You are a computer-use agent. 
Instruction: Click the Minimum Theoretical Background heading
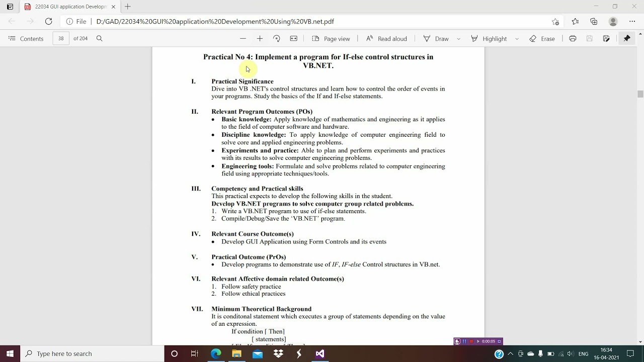click(261, 309)
